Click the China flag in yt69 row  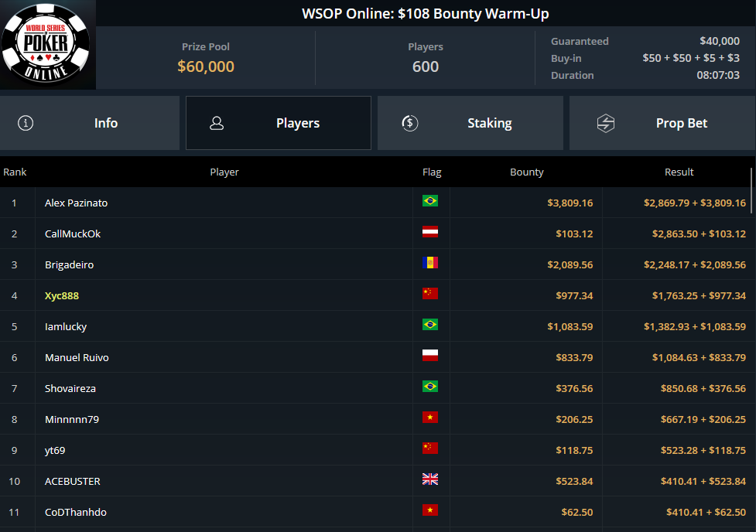click(x=430, y=448)
